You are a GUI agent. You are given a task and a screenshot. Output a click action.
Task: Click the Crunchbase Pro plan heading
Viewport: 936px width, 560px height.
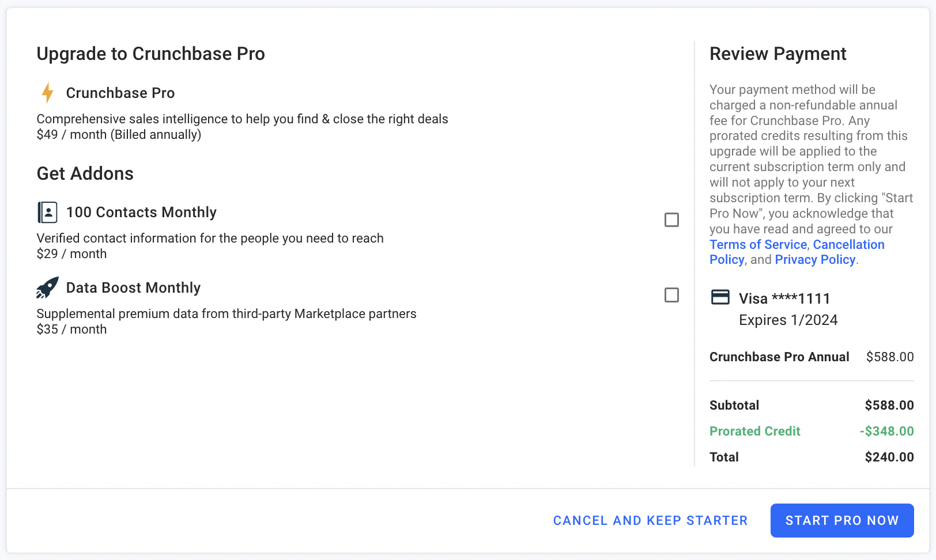point(120,93)
